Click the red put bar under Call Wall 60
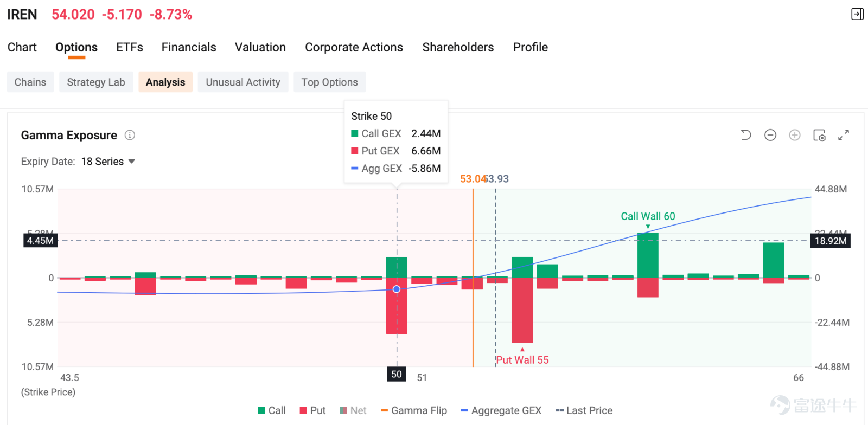This screenshot has height=425, width=868. [x=648, y=287]
